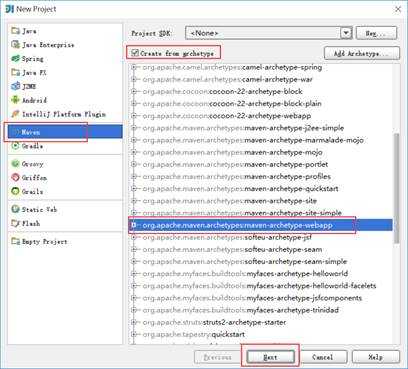Select cocoon-22-archetype-block-plain row
This screenshot has height=369, width=408.
[x=232, y=104]
